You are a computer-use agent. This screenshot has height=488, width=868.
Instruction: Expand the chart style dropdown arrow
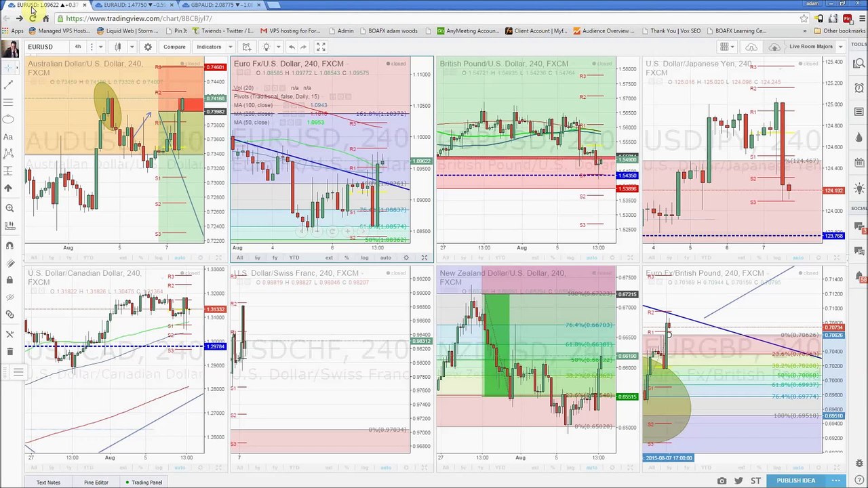(132, 47)
